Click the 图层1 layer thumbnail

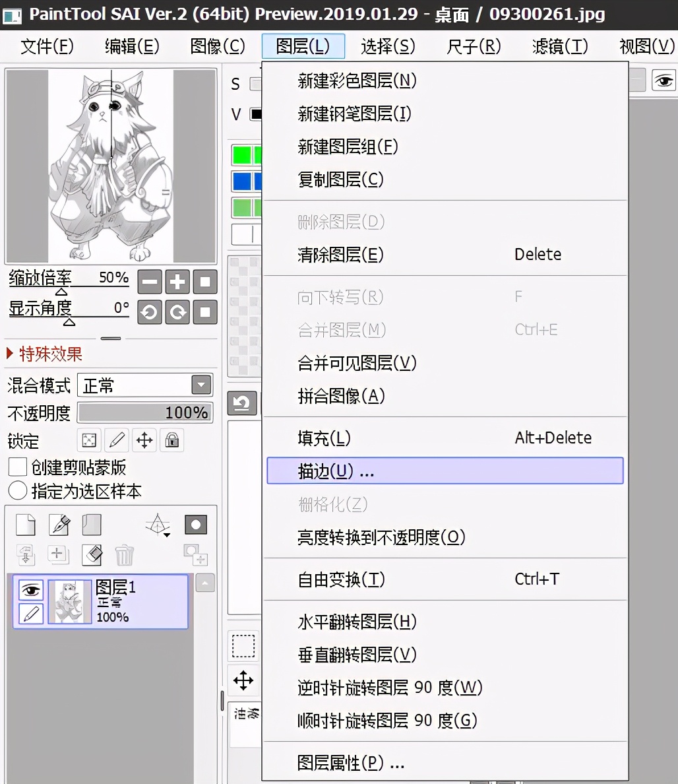tap(69, 601)
